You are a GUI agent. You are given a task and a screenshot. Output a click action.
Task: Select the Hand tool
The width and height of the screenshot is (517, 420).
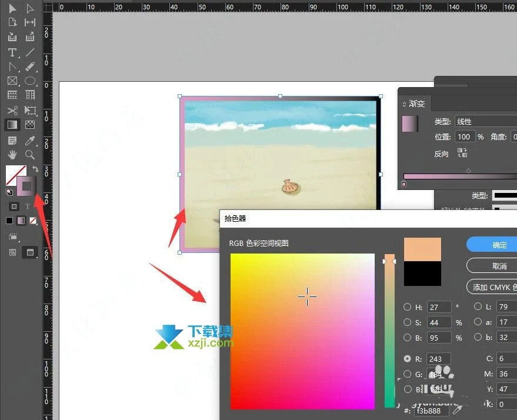[x=12, y=154]
